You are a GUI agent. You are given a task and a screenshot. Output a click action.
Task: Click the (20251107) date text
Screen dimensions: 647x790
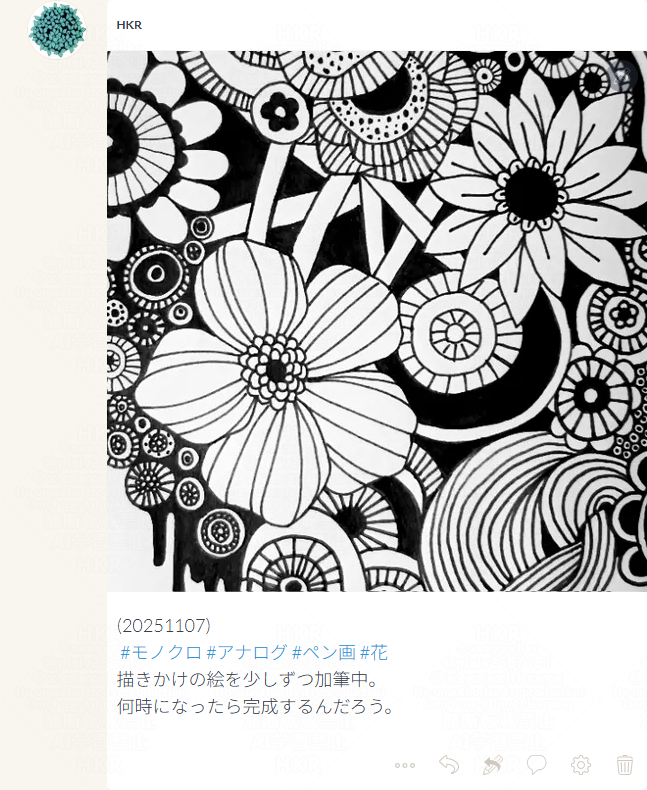[164, 625]
